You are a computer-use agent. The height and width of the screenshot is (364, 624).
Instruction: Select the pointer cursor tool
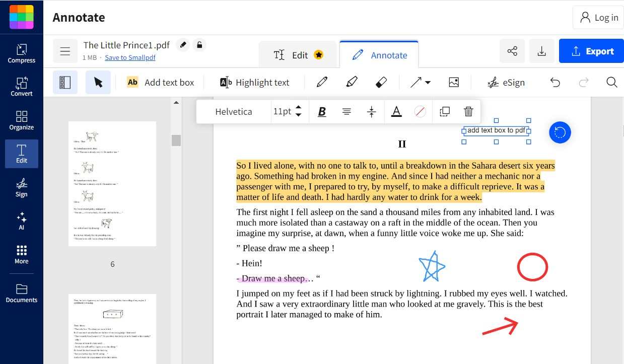[98, 82]
